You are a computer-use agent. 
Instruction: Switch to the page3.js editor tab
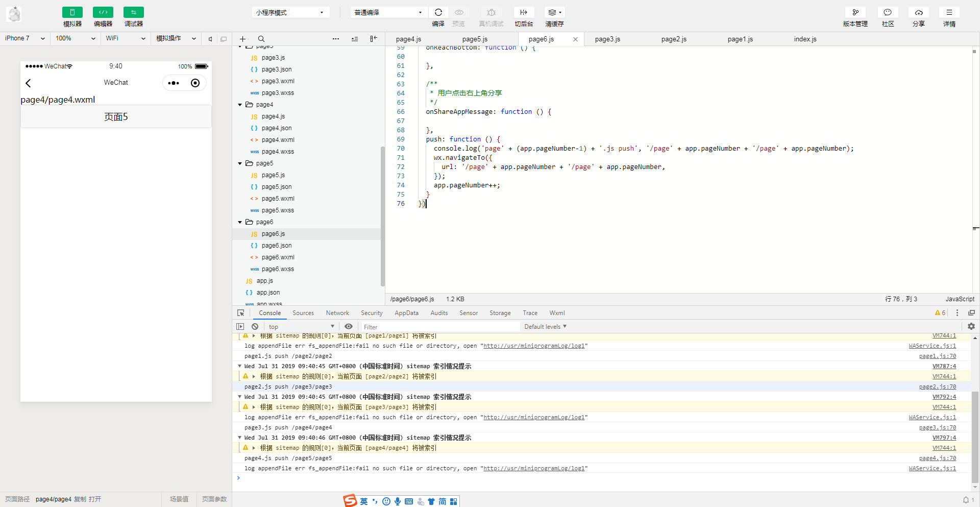click(x=607, y=39)
